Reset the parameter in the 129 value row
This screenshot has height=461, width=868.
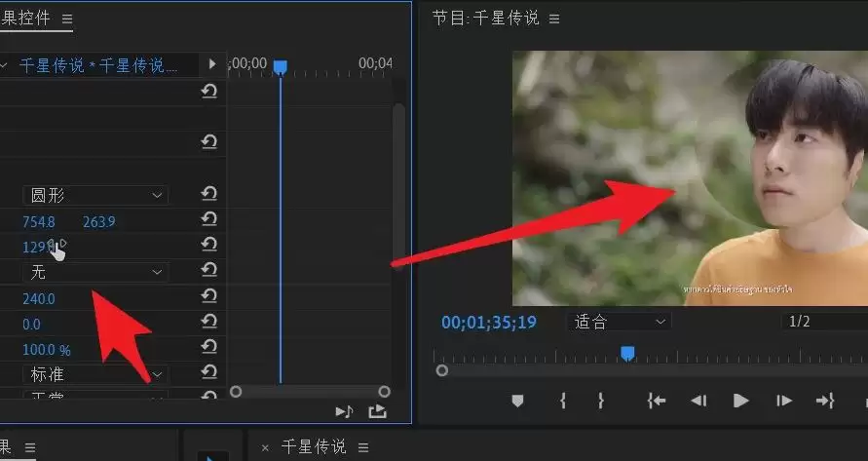tap(208, 244)
